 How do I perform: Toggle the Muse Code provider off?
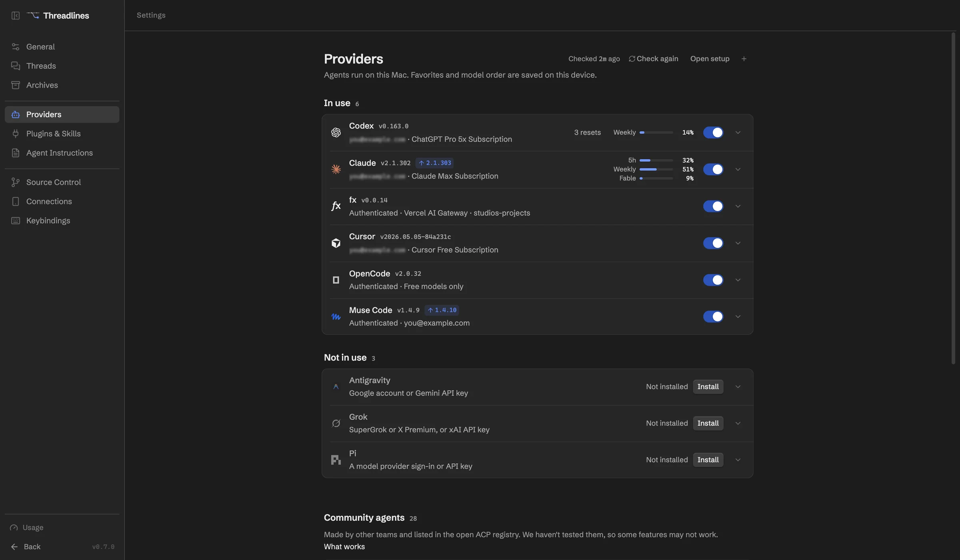(713, 317)
